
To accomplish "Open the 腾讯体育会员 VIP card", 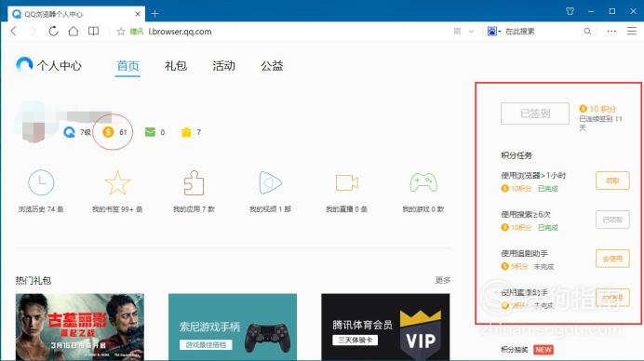I will point(385,327).
